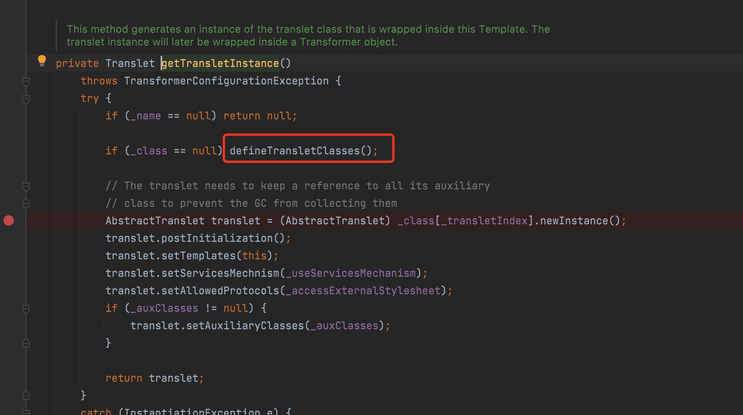Viewport: 743px width, 415px height.
Task: Collapse the comment block fold marker
Action: tap(26, 186)
